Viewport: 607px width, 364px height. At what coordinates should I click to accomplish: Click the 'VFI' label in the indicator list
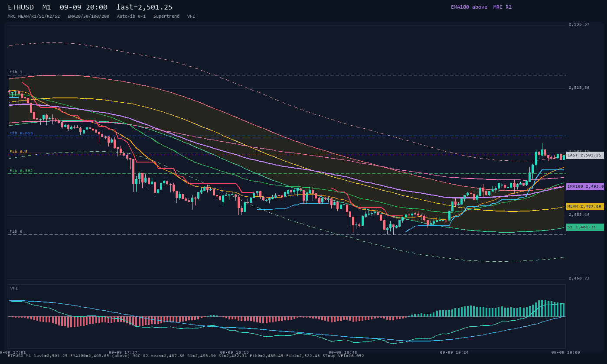(x=191, y=16)
